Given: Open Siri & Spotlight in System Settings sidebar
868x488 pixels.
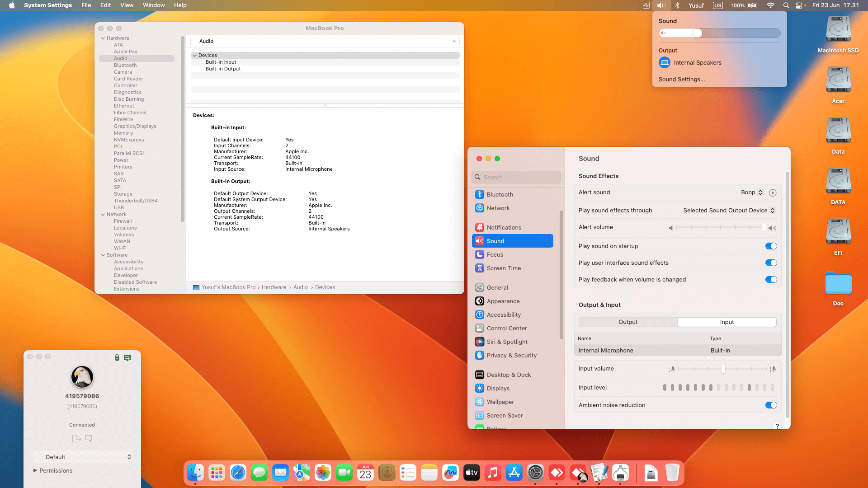Looking at the screenshot, I should click(513, 342).
